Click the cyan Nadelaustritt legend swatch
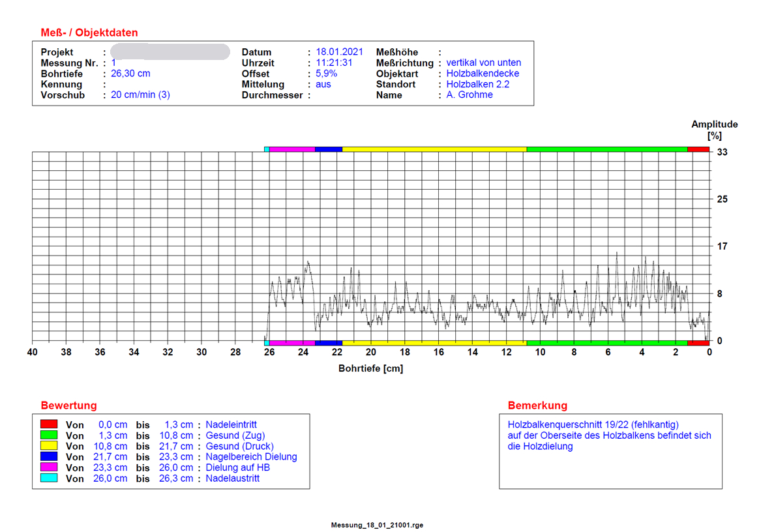761x532 pixels. click(x=49, y=478)
